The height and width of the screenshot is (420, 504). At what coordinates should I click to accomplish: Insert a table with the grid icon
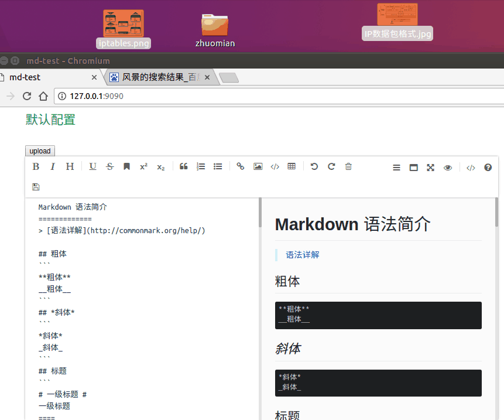click(292, 166)
